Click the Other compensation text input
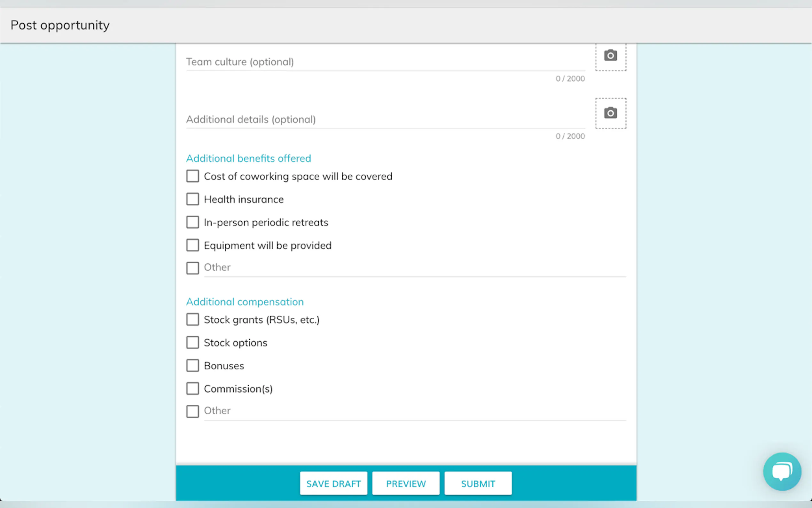This screenshot has width=812, height=508. point(415,411)
